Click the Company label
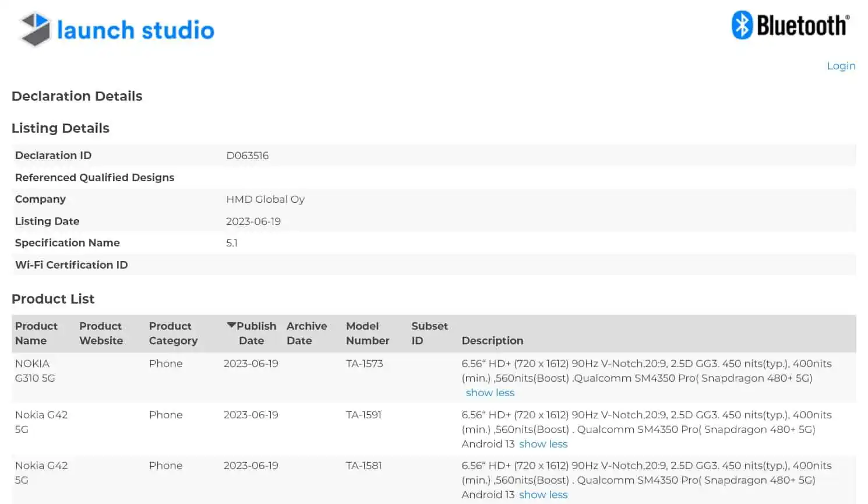 tap(40, 199)
